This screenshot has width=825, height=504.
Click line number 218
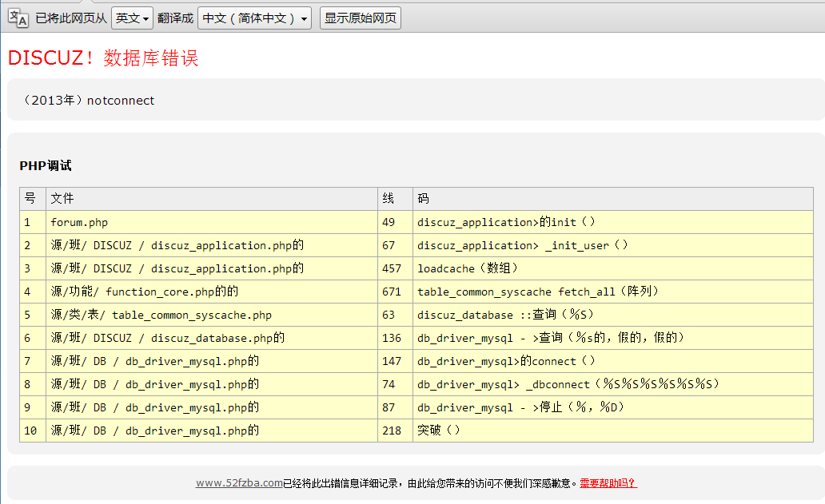395,431
